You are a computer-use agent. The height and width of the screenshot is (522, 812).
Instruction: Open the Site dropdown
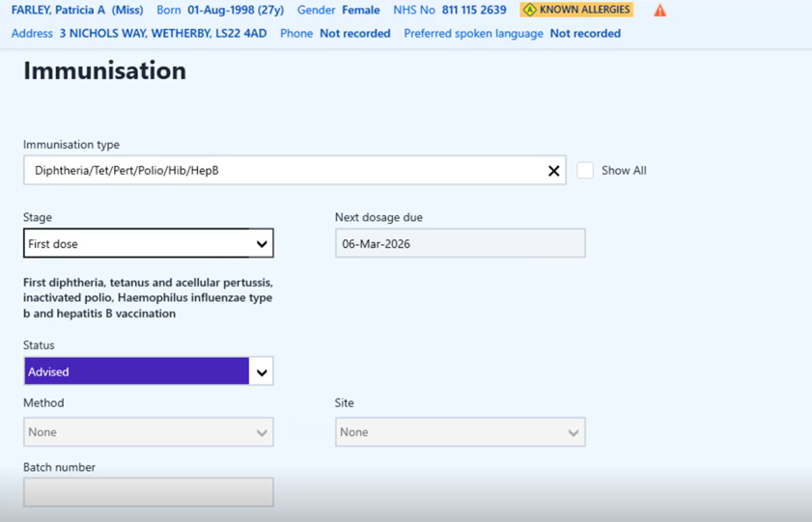pos(460,432)
